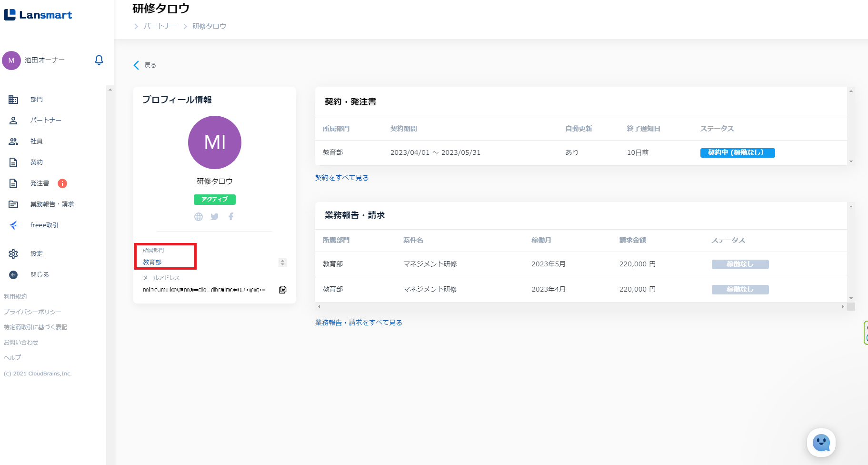Viewport: 868px width, 465px height.
Task: Click the notification bell icon
Action: pos(99,60)
